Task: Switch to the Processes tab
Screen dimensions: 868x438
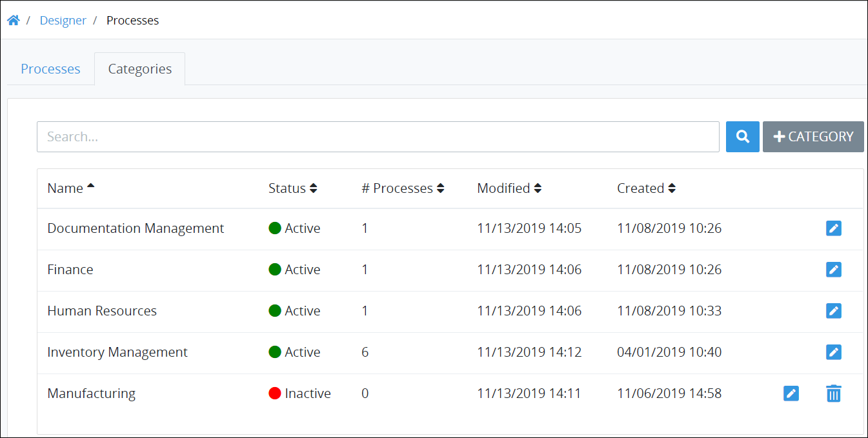Action: (50, 69)
